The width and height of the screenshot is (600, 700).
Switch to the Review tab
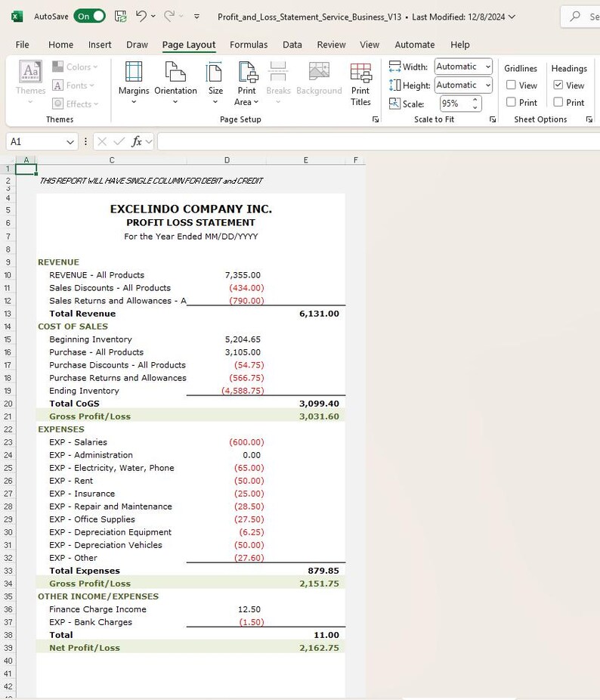331,45
